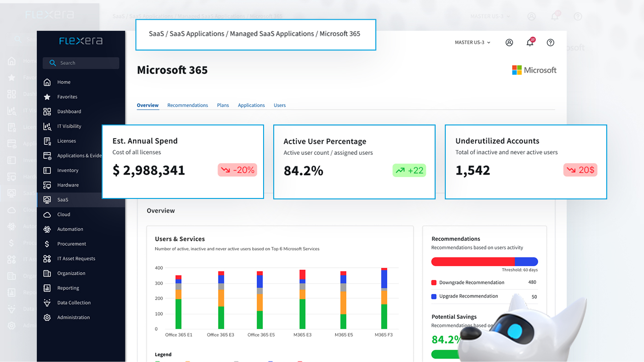
Task: Click the -20% trend badge
Action: point(237,170)
